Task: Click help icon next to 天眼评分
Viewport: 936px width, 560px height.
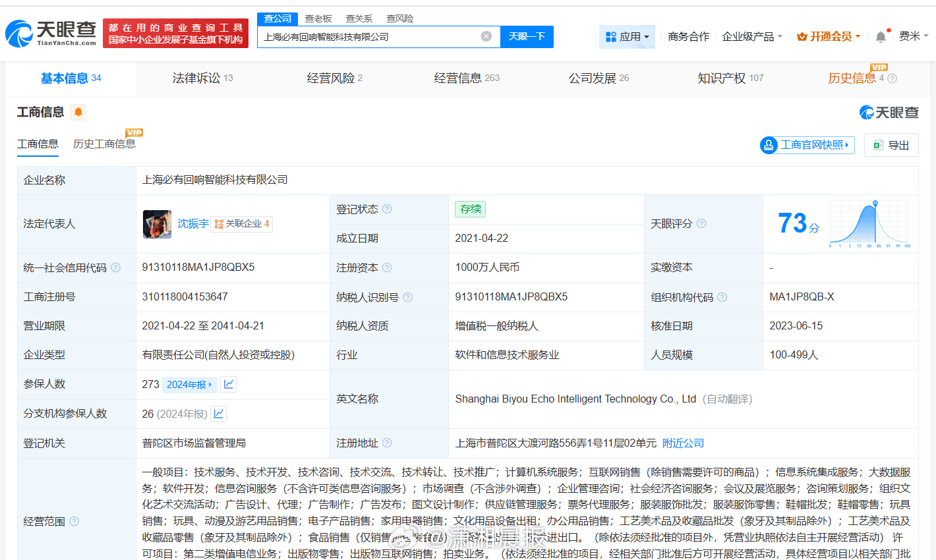Action: point(701,223)
